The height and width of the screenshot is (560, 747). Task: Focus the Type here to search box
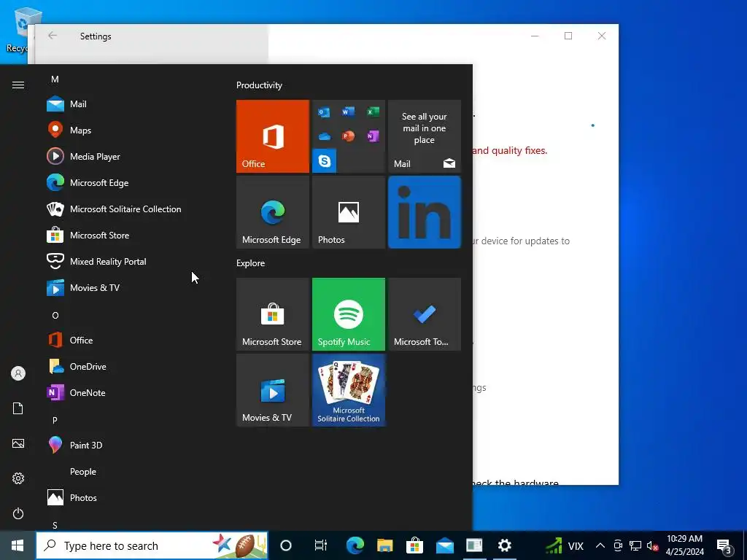152,545
